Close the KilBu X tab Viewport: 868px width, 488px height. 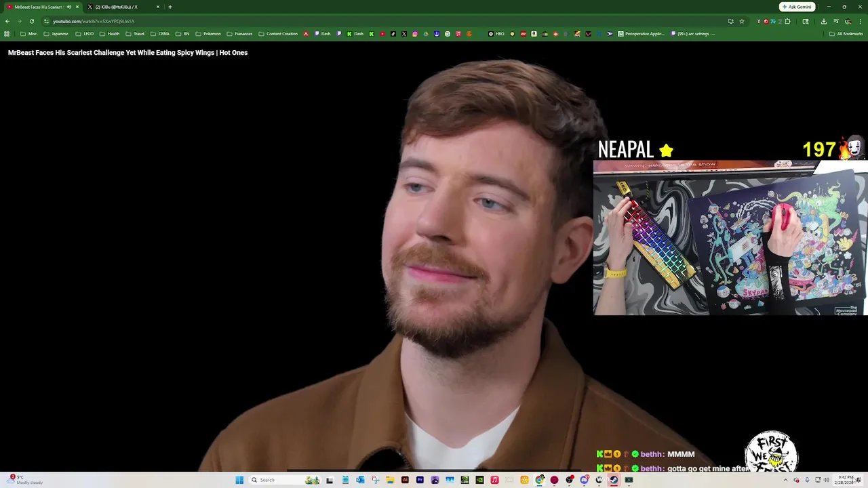pos(158,7)
